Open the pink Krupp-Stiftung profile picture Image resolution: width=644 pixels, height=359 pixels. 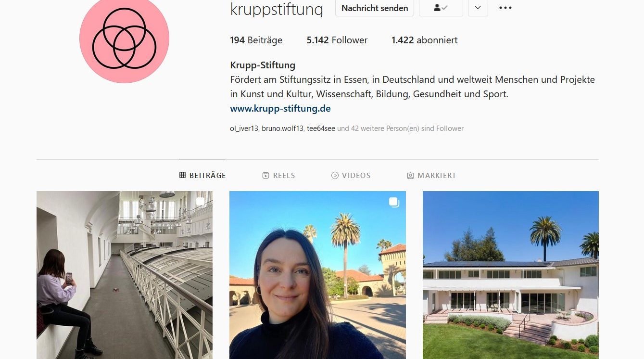(124, 38)
